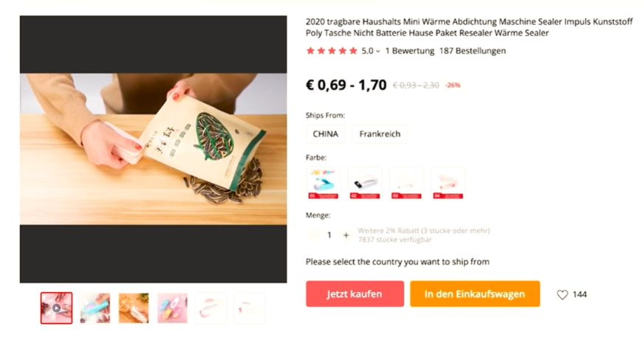The image size is (644, 340).
Task: Increase quantity with the plus button
Action: coord(346,235)
